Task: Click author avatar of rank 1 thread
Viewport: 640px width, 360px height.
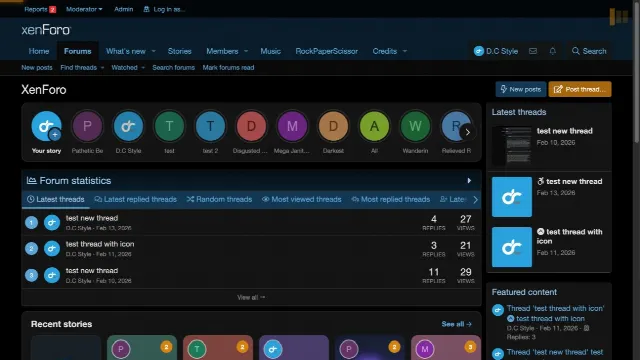Action: 52,222
